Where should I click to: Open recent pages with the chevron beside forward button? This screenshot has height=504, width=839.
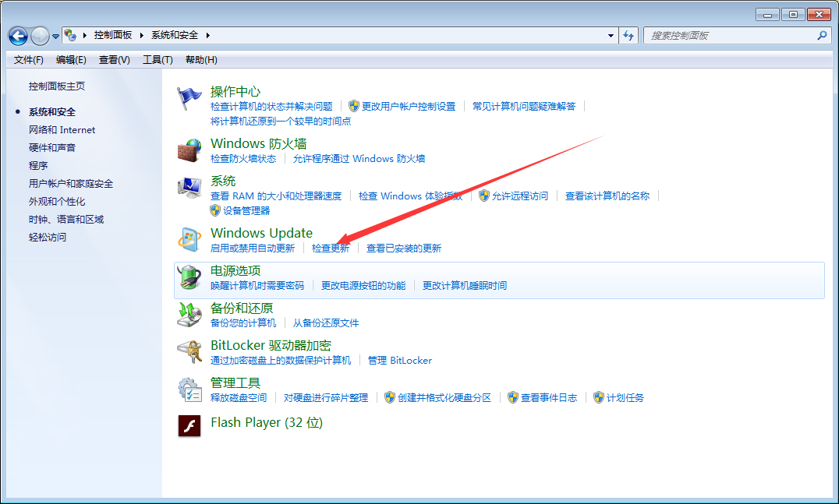click(x=55, y=35)
